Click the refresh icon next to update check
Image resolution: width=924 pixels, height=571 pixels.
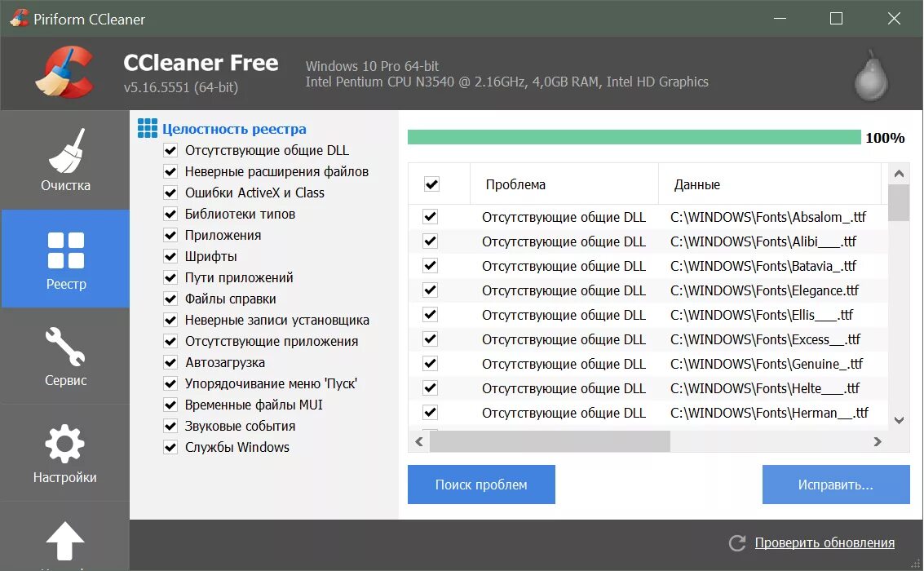tap(739, 542)
